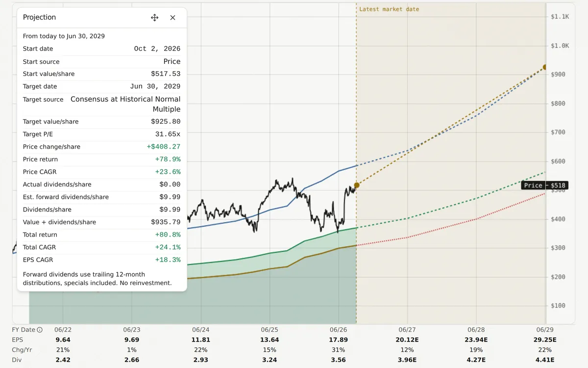This screenshot has width=588, height=368.
Task: Click the Div estimate 4.41E
Action: [x=545, y=360]
